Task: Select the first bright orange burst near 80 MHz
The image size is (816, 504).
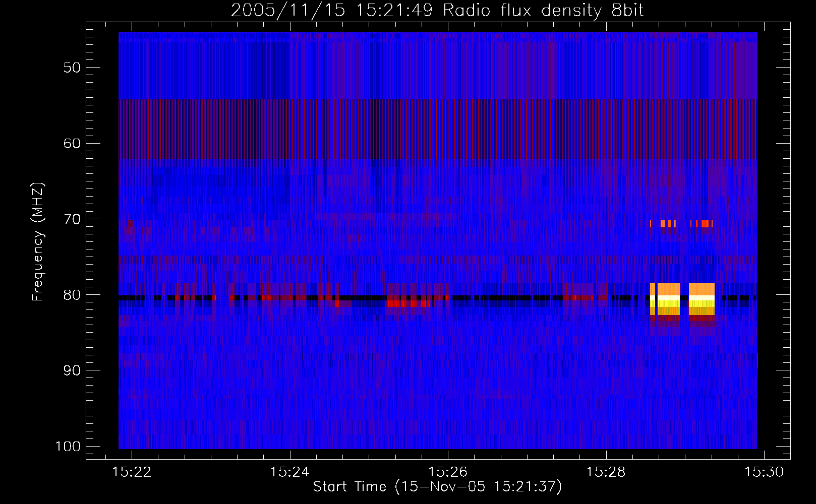Action: pos(665,299)
